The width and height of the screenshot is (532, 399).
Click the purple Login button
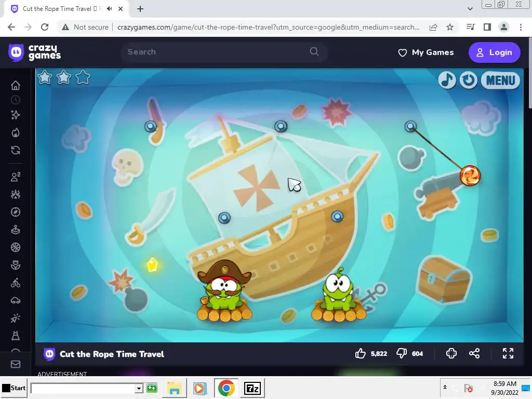[495, 52]
